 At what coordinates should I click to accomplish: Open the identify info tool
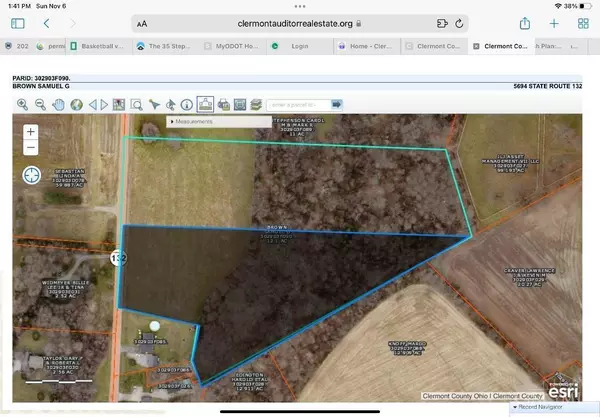coord(187,104)
